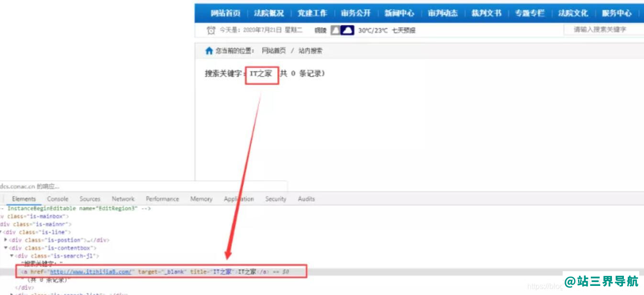Switch to the Console DevTools tab
The image size is (644, 295).
57,199
